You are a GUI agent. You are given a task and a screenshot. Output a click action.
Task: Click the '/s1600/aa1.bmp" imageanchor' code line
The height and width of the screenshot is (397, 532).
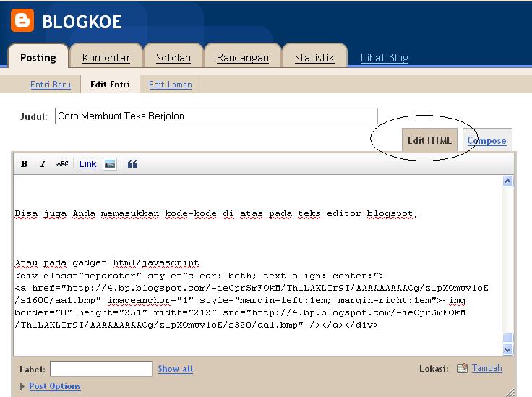(x=240, y=300)
